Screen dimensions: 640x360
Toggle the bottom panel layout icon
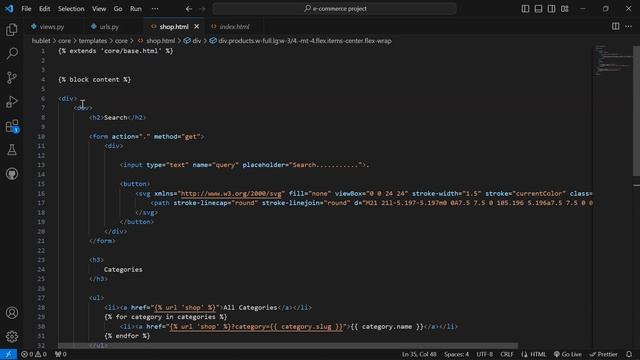point(538,9)
